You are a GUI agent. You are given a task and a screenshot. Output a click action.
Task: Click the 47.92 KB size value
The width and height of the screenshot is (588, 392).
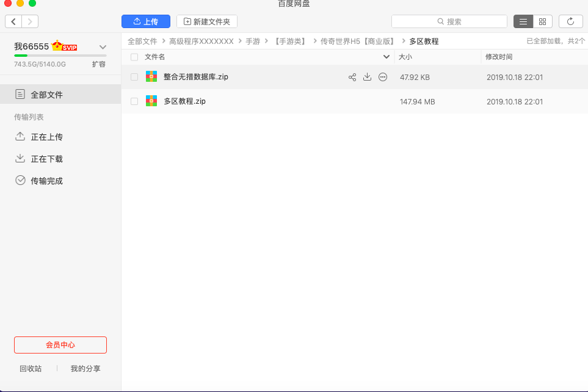tap(415, 78)
